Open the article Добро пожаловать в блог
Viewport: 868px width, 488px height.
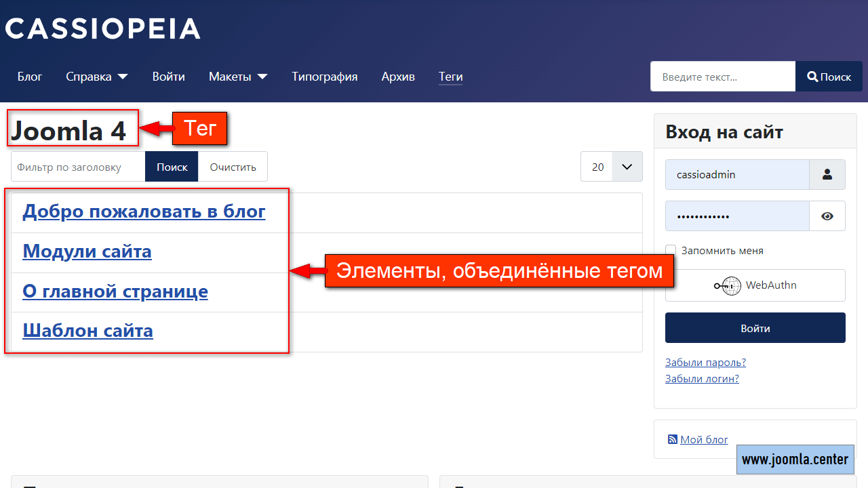coord(144,211)
